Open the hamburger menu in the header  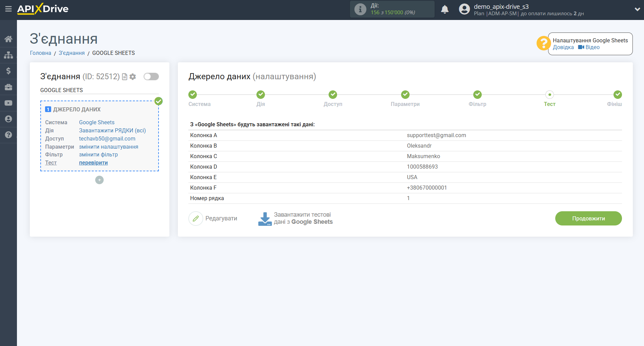8,9
